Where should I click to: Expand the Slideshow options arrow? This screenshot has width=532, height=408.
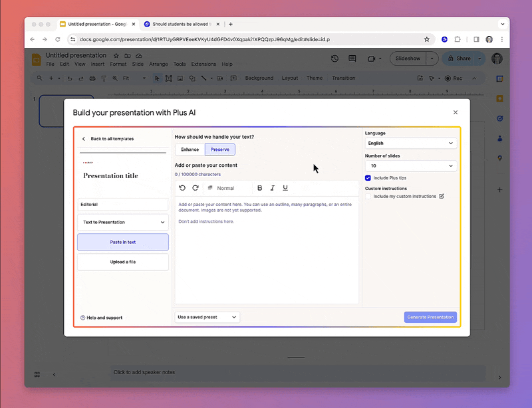[432, 58]
